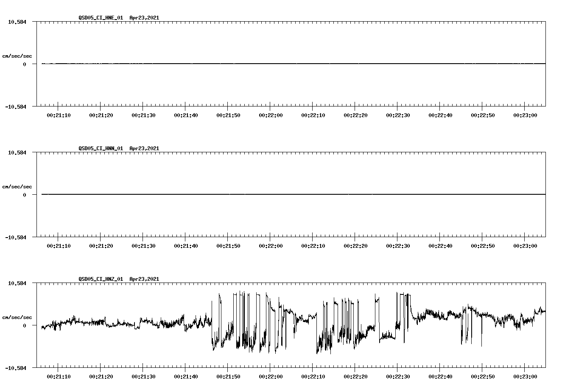This screenshot has width=576, height=392.
Task: Select the Apr23,2021 date beside HNZ label
Action: [x=144, y=279]
